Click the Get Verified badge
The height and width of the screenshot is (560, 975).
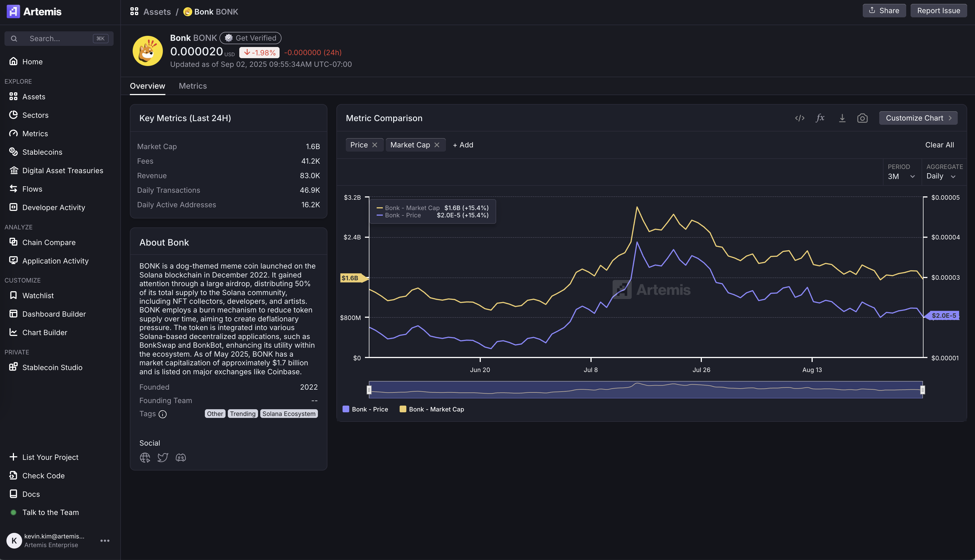click(x=250, y=38)
